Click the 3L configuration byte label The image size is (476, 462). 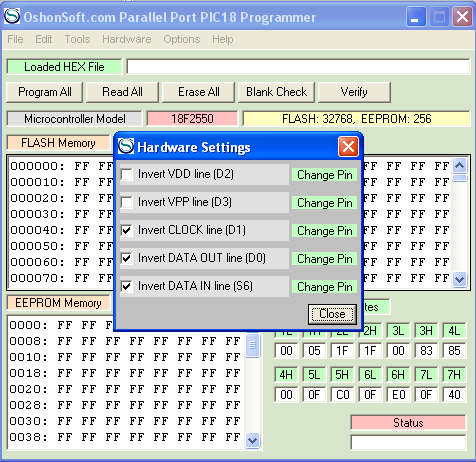[x=398, y=331]
